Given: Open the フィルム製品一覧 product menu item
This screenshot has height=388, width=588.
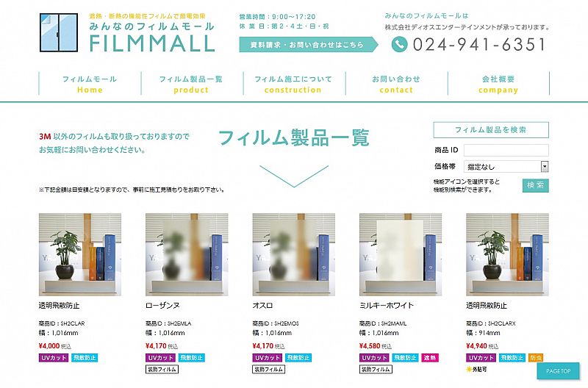Looking at the screenshot, I should [191, 84].
